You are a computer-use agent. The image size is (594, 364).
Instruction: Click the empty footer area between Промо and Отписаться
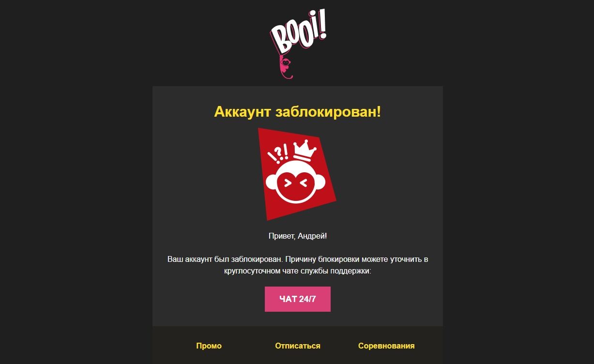tap(248, 346)
